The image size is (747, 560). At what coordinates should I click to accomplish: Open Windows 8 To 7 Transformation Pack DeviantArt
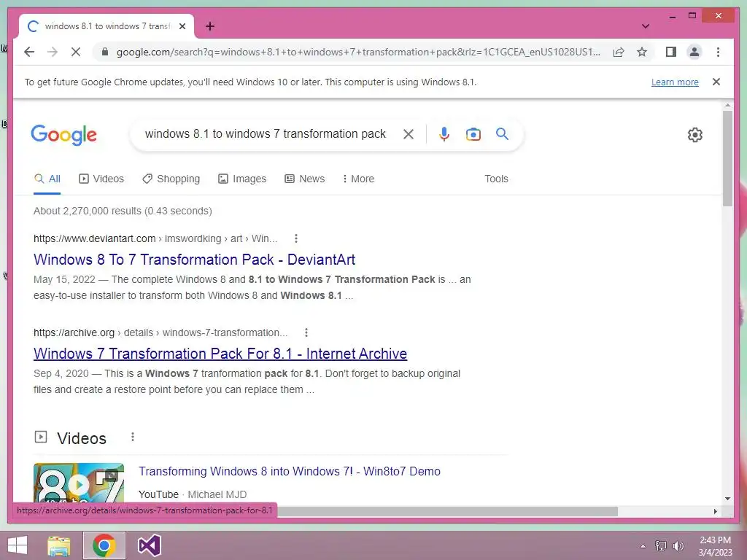(x=194, y=260)
